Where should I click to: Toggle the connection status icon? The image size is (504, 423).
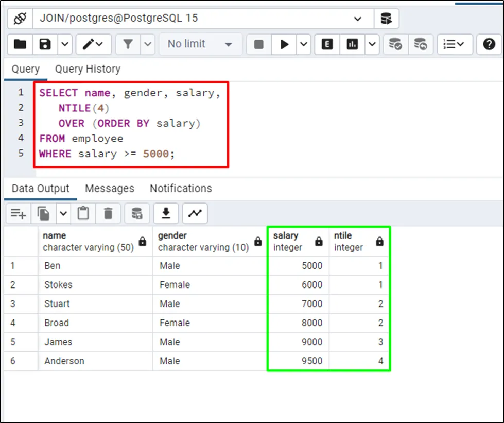coord(20,19)
